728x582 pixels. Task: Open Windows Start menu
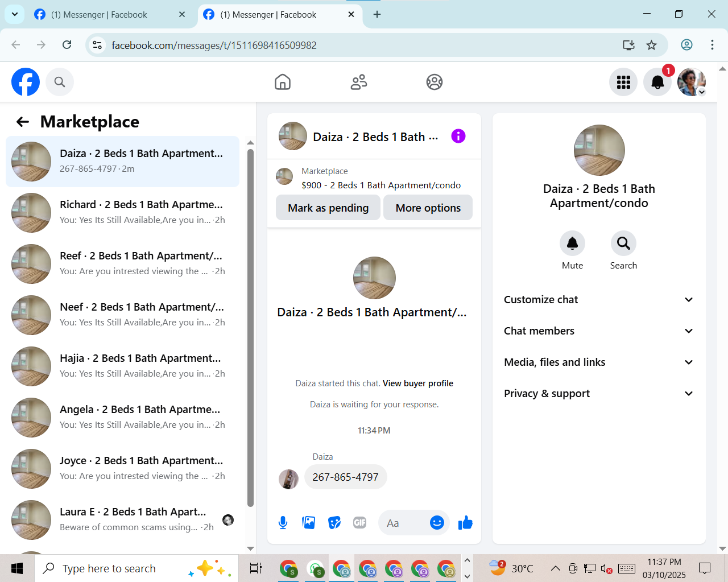(17, 568)
